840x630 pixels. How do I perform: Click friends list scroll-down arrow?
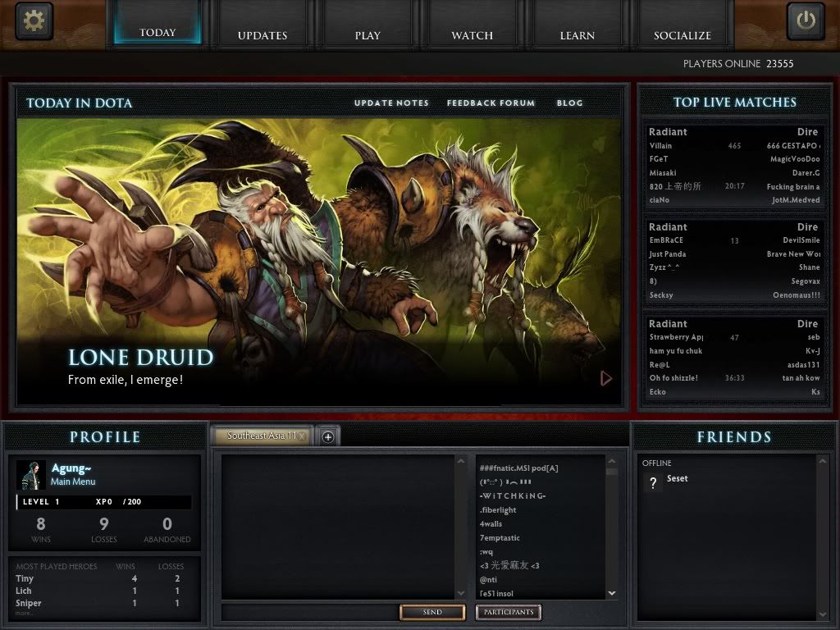click(x=822, y=614)
